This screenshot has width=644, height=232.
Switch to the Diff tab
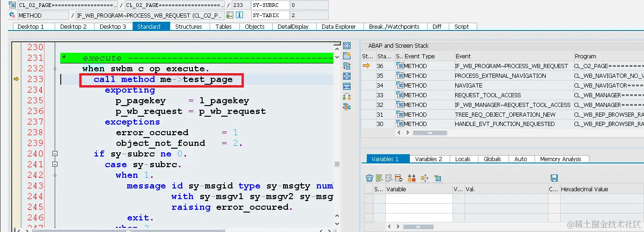(437, 26)
